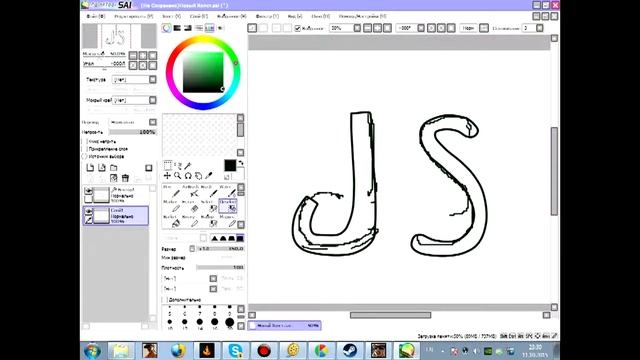Toggle the empty box under top layer's eye
Screen dimensions: 640x360
point(88,199)
